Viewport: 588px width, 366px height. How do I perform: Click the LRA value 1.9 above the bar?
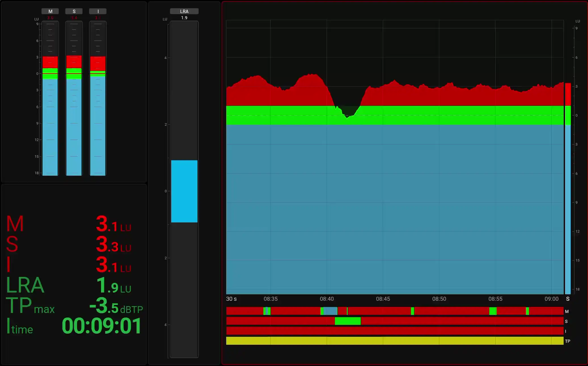[x=184, y=18]
